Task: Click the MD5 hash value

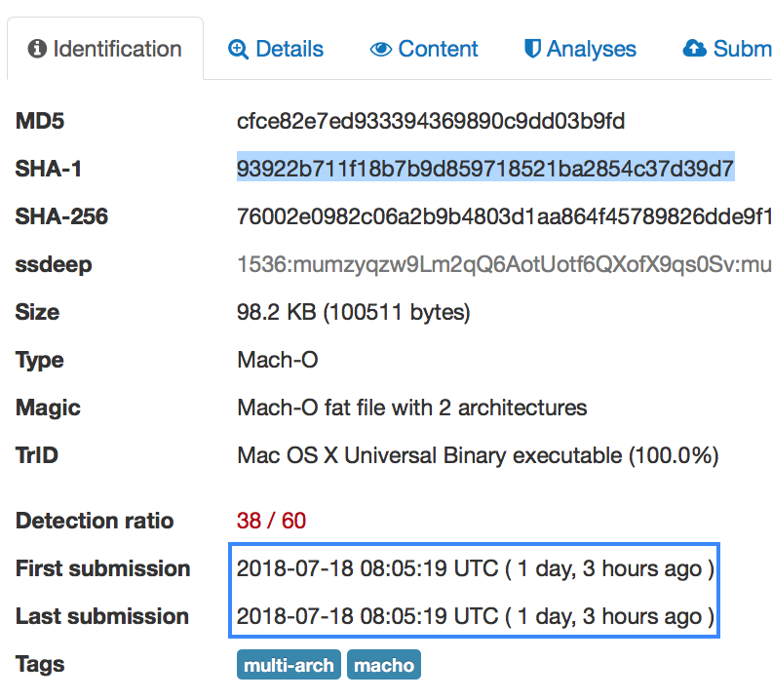Action: pos(430,122)
